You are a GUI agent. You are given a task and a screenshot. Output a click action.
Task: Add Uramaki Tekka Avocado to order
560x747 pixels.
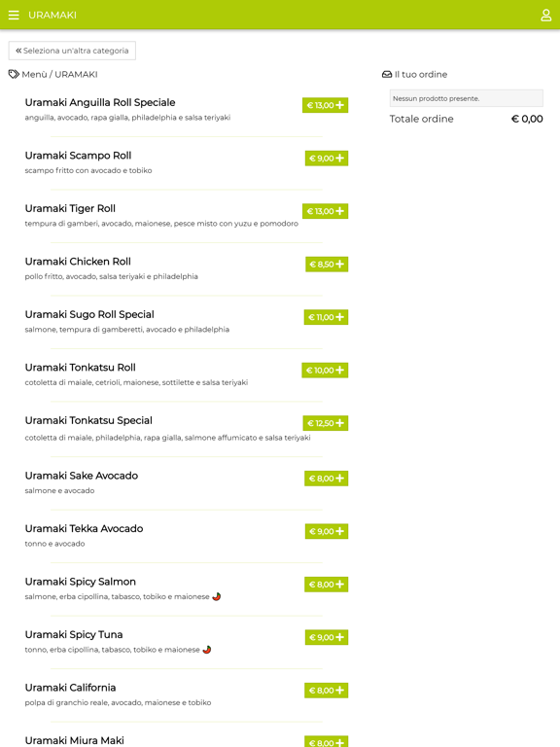click(x=327, y=531)
